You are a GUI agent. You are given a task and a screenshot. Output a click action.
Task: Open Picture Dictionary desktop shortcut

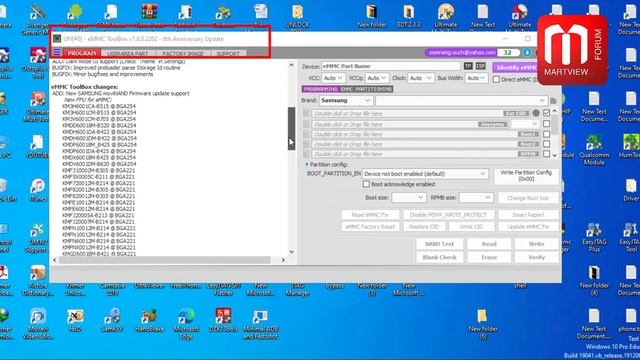click(x=38, y=281)
